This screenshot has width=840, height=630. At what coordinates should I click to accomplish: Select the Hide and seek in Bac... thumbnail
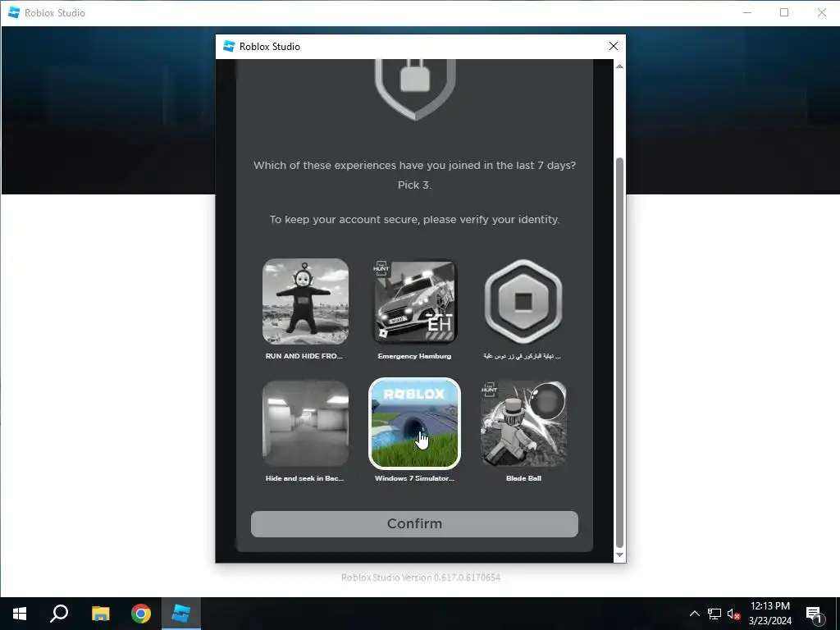pyautogui.click(x=305, y=423)
